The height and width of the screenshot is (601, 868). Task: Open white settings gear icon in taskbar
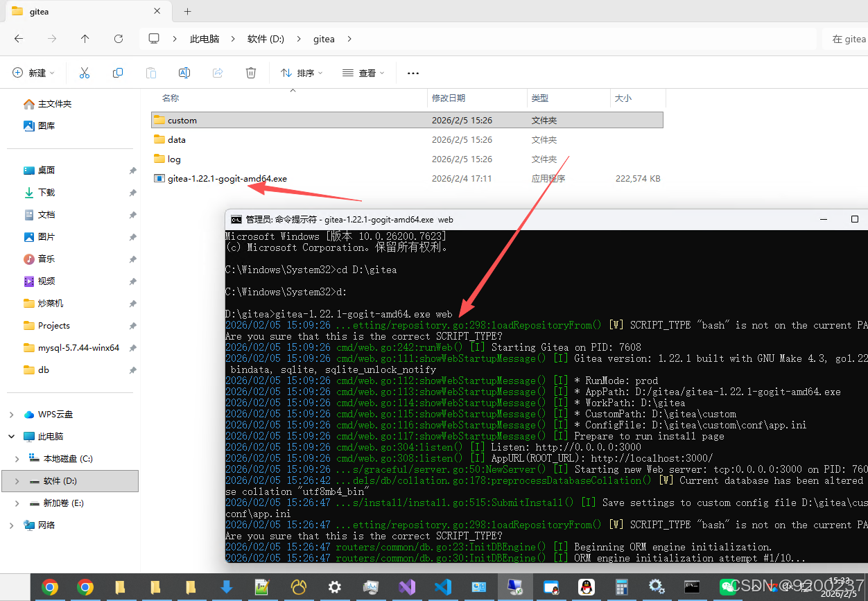[335, 587]
